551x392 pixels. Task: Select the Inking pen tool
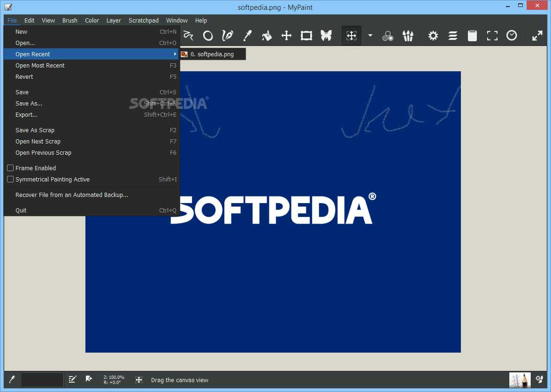coord(228,36)
